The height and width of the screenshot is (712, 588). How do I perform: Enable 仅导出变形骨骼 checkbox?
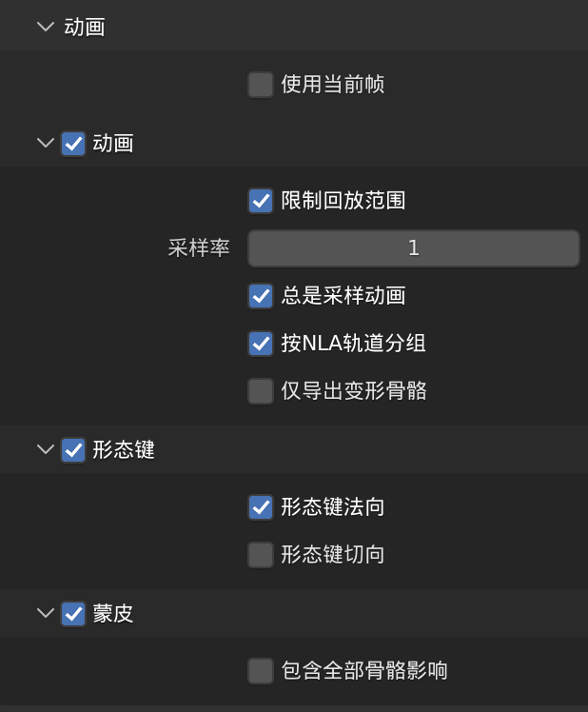pos(261,391)
